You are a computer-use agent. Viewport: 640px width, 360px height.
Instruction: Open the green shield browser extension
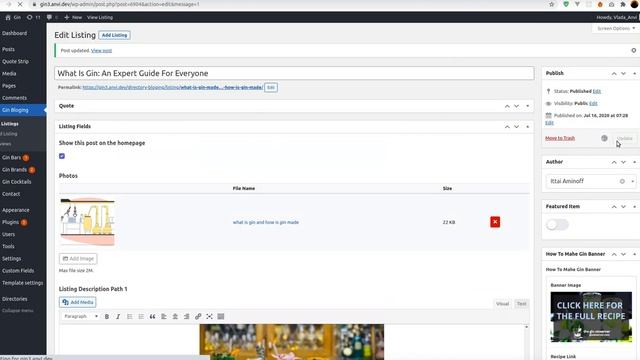point(566,4)
